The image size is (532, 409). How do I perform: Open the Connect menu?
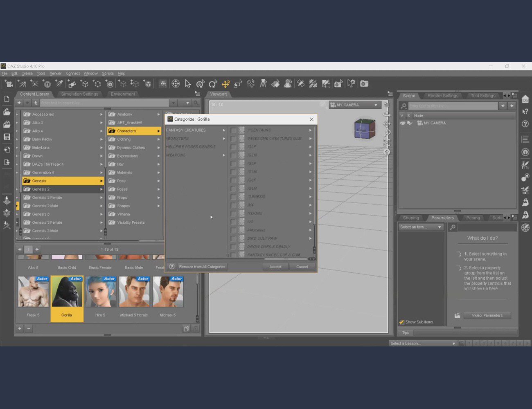73,74
